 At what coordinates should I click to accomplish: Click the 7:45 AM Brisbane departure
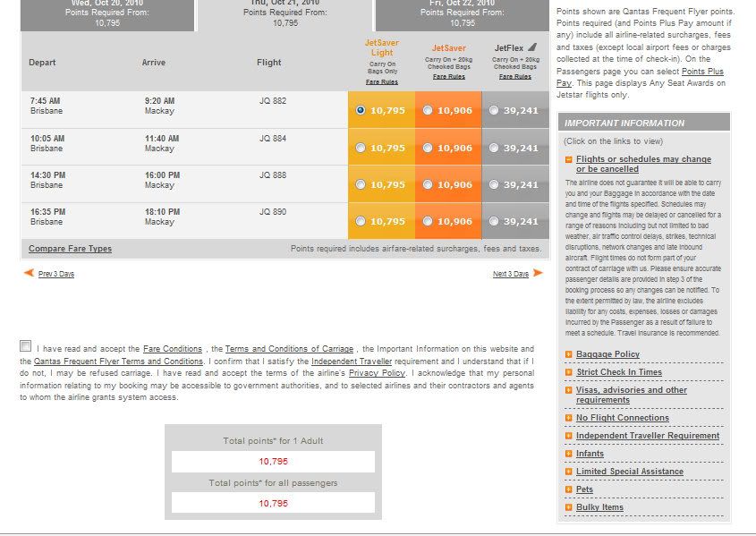click(47, 106)
